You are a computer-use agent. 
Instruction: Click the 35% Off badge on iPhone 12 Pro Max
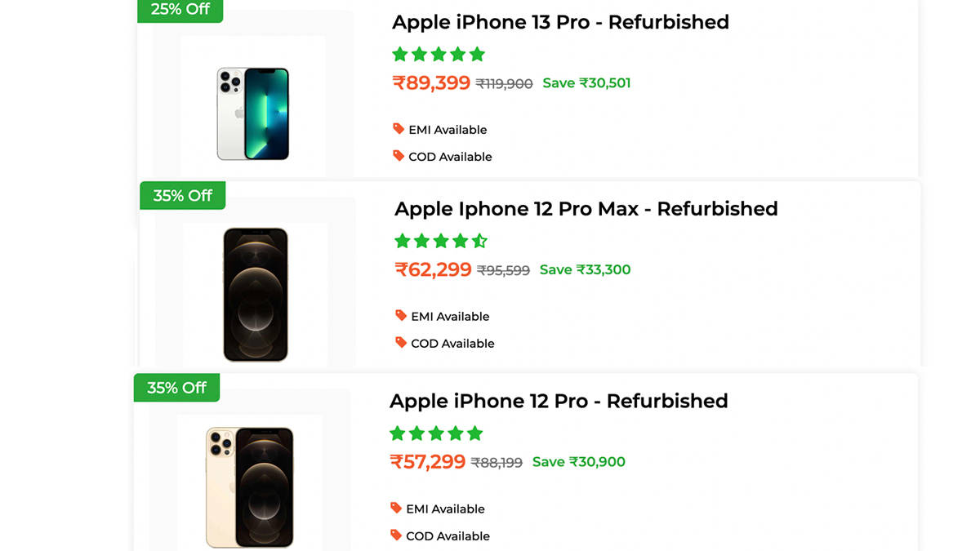pos(182,196)
